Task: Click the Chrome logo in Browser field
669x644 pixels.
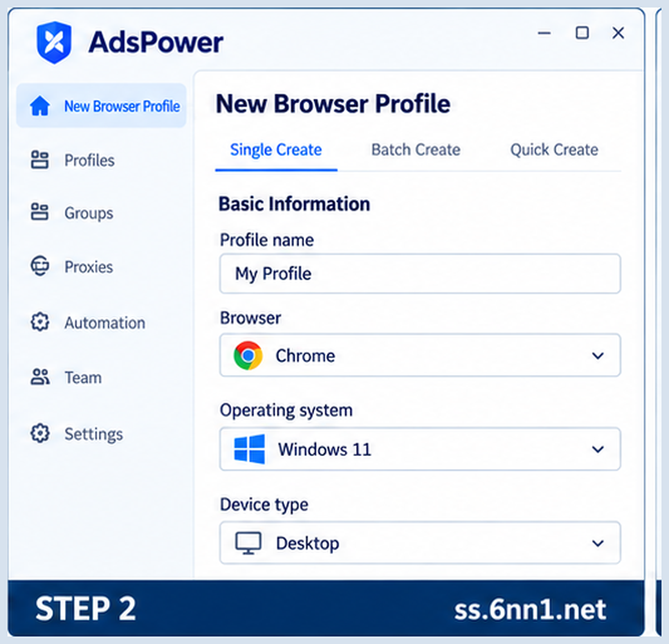Action: pos(248,355)
